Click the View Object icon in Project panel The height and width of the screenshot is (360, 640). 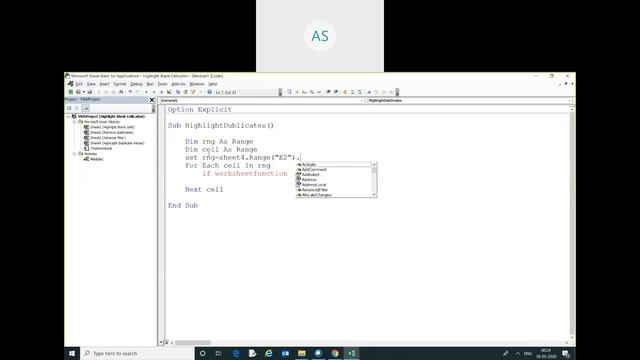pos(77,108)
